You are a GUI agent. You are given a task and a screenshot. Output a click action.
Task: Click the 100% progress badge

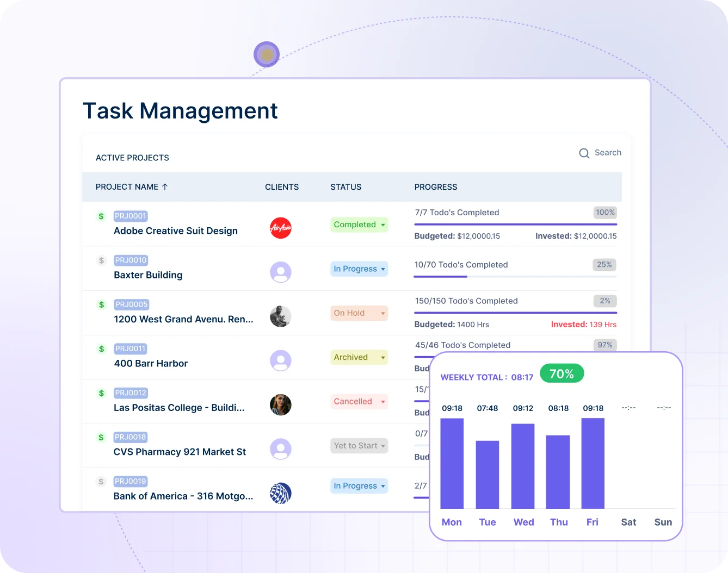[x=605, y=213]
